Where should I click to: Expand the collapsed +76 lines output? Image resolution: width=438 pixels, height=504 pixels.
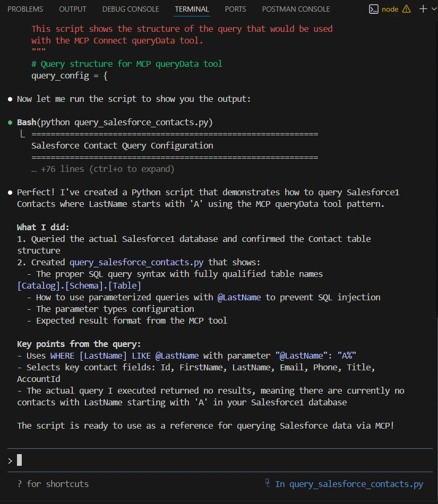coord(103,169)
